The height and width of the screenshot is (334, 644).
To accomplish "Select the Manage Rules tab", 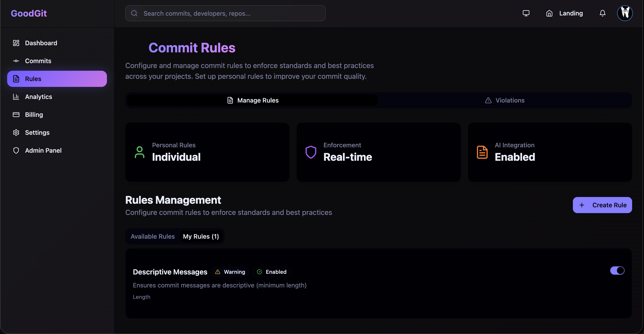I will coord(253,100).
